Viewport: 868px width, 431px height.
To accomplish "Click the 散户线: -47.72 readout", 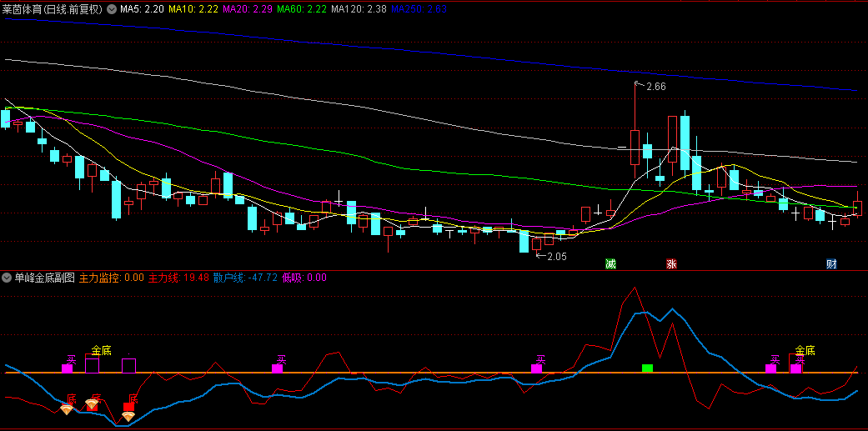I will coord(246,278).
